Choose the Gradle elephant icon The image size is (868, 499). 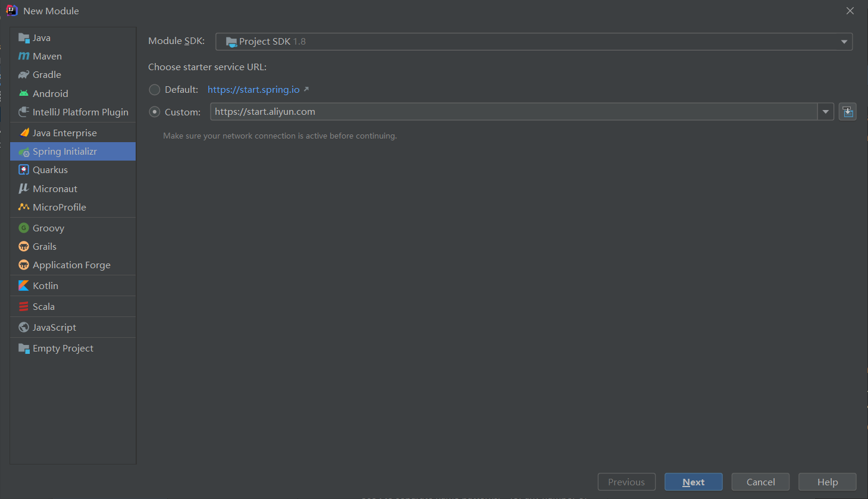[24, 74]
